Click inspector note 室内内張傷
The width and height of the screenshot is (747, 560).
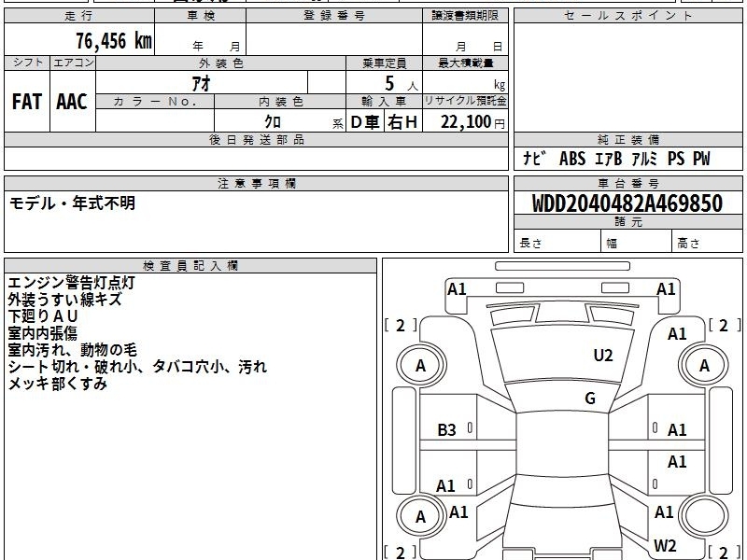(42, 333)
